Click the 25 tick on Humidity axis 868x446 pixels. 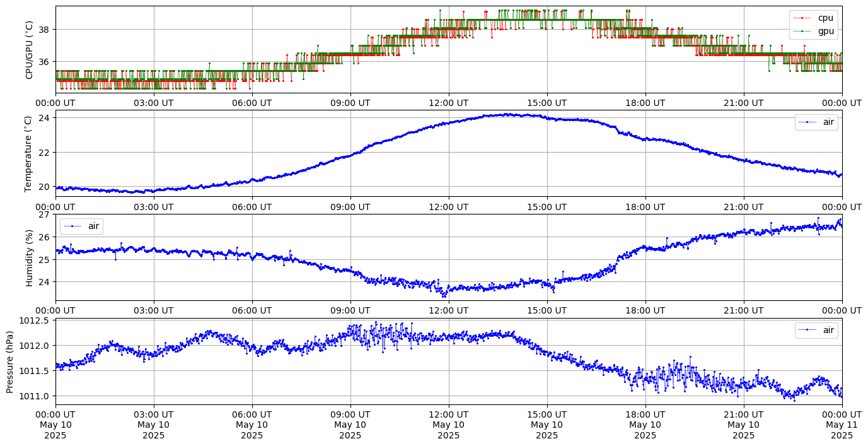coord(45,259)
